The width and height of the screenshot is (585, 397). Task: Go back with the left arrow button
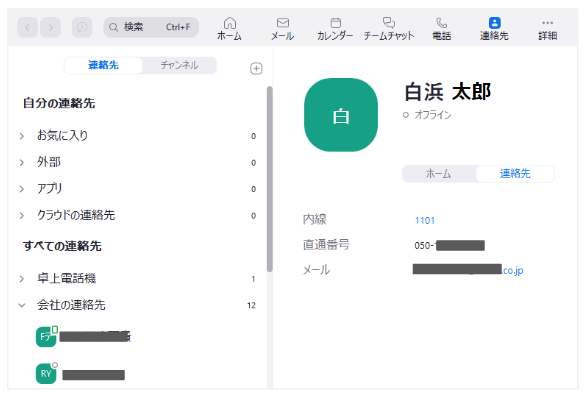tap(27, 27)
